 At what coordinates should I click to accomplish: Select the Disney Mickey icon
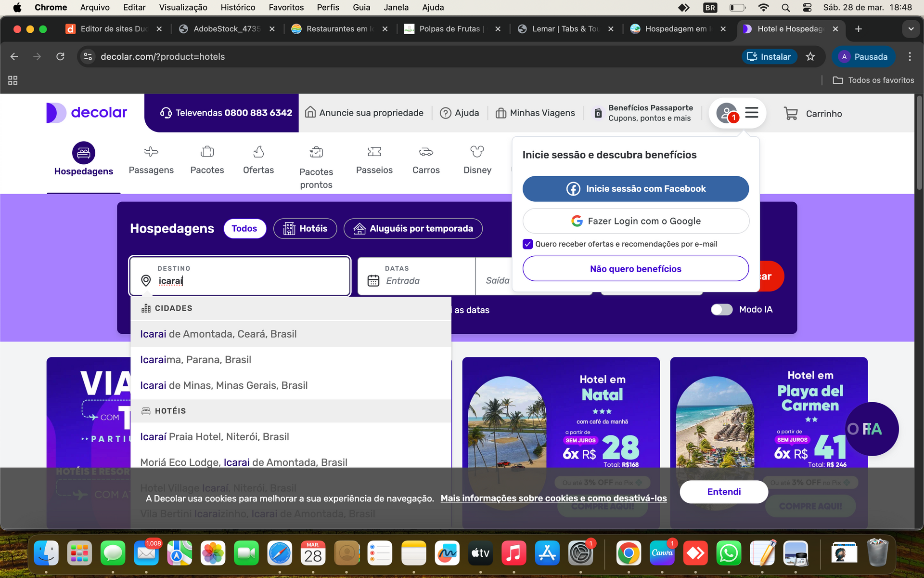(477, 152)
